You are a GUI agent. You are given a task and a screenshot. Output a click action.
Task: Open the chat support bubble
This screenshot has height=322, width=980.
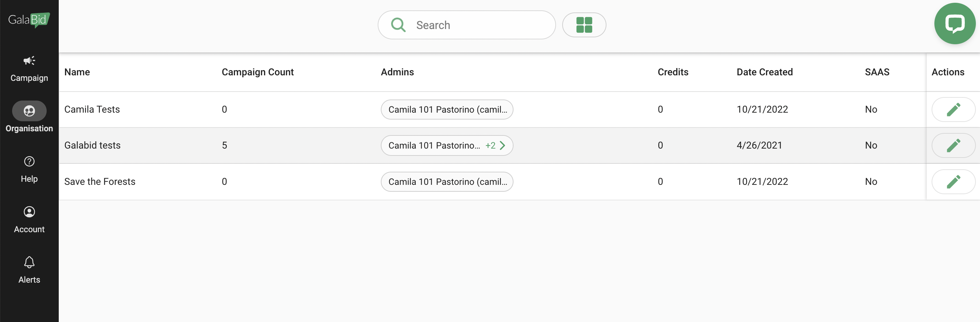click(x=954, y=23)
